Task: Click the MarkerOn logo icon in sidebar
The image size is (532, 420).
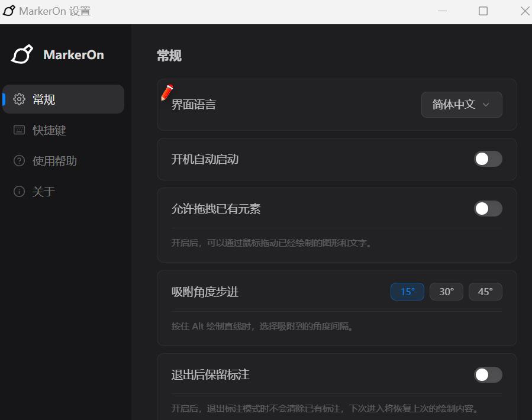Action: point(22,54)
